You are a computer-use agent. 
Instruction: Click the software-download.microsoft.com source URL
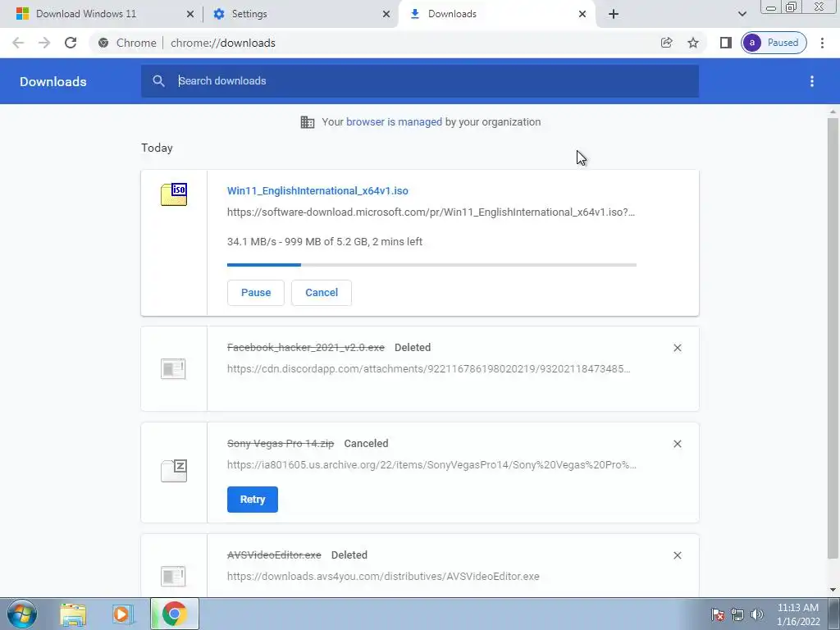(x=431, y=212)
